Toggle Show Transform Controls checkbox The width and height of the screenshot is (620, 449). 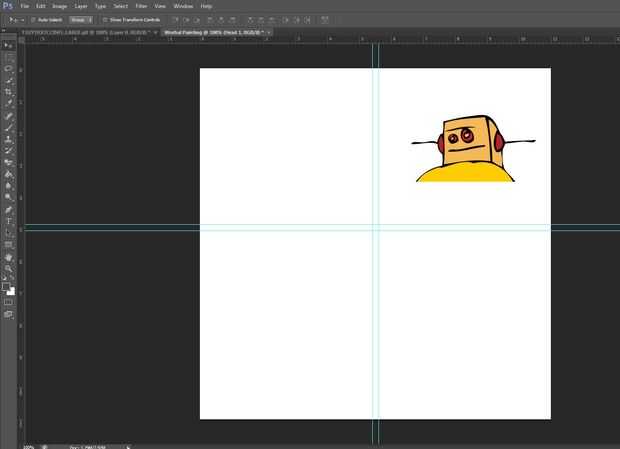105,19
